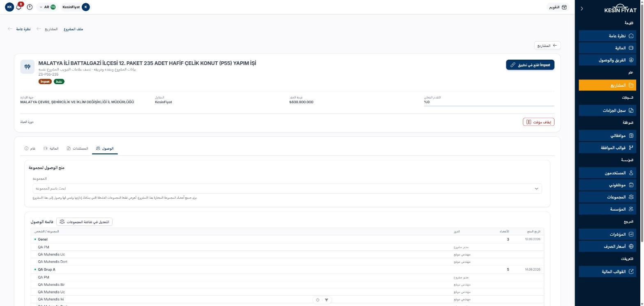Viewport: 644px width, 306px height.
Task: Go to نظرة عامة in the sidebar
Action: click(x=607, y=36)
